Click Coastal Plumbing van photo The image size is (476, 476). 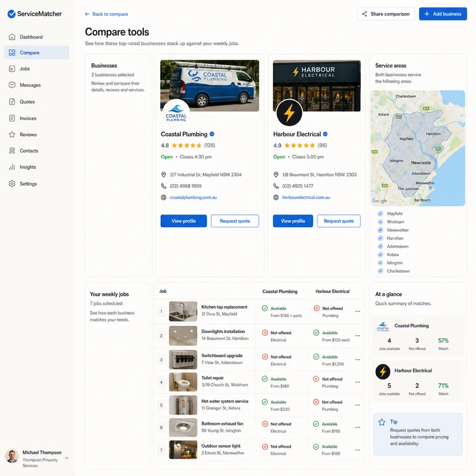(x=209, y=86)
